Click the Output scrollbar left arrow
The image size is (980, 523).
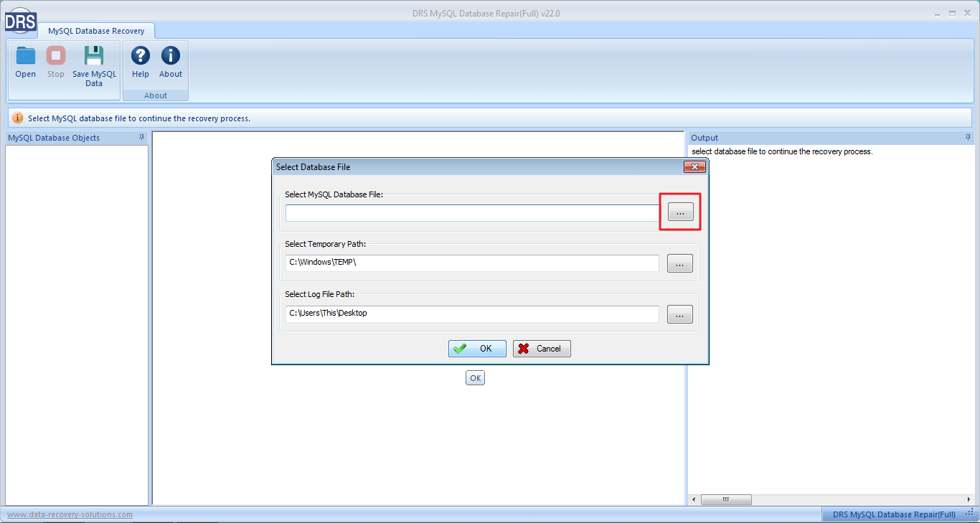point(694,499)
